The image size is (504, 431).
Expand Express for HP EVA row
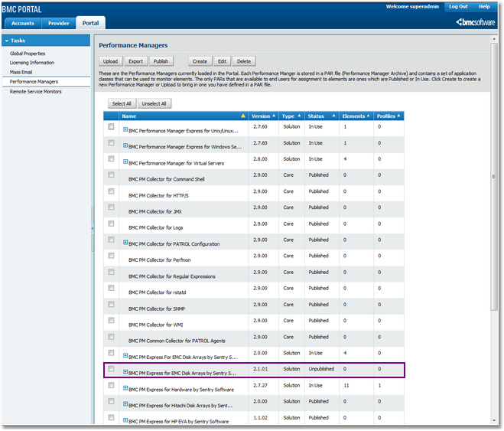tap(125, 420)
